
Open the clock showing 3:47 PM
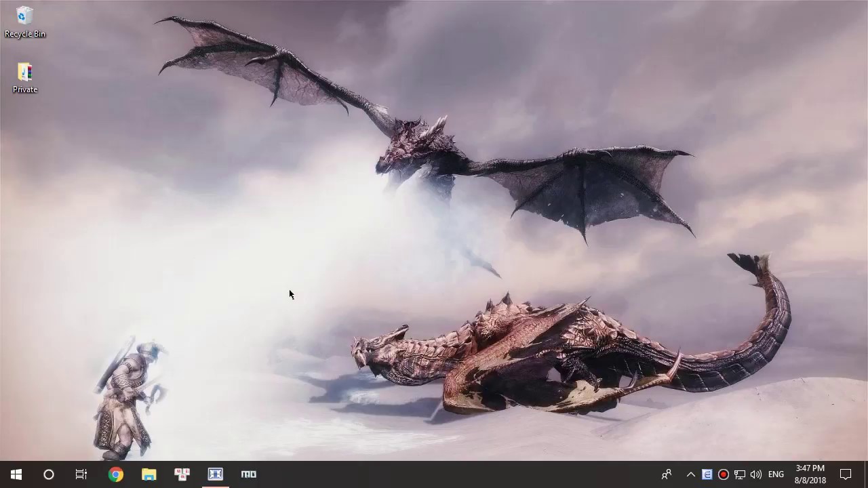point(810,474)
